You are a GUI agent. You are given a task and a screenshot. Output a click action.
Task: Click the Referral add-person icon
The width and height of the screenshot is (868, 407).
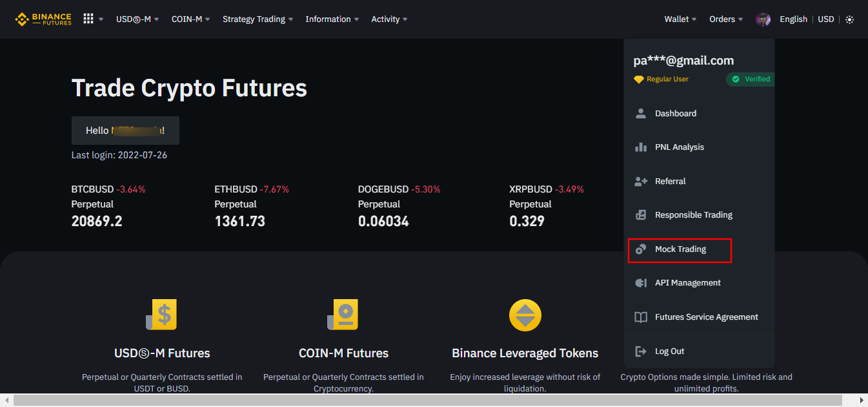pos(641,182)
